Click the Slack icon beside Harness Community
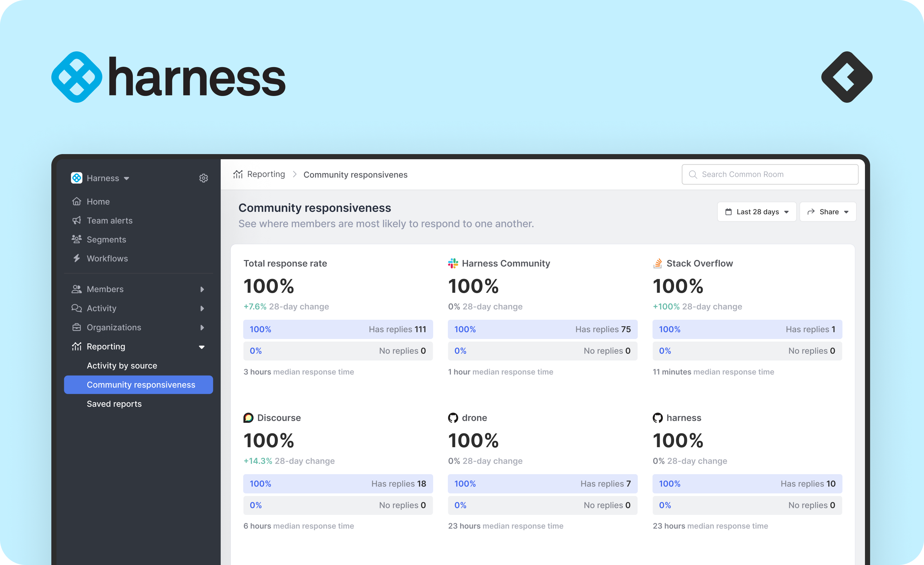Image resolution: width=924 pixels, height=565 pixels. [453, 263]
